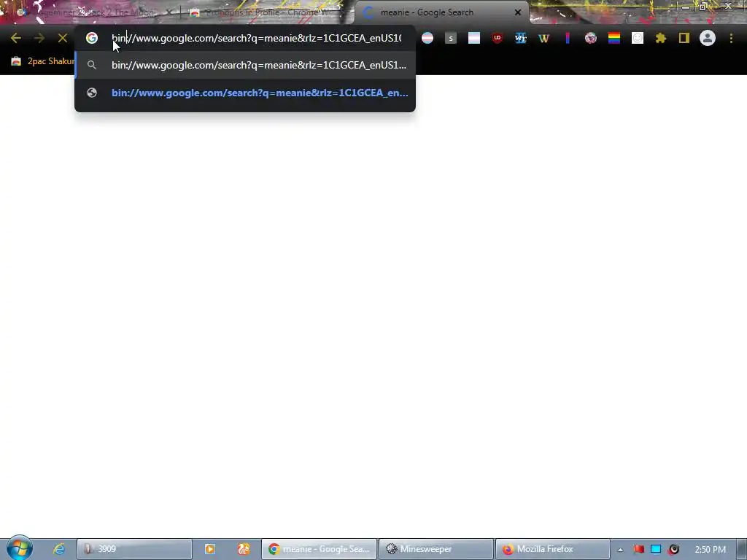This screenshot has height=560, width=747.
Task: Click inside the address bar URL text
Action: click(x=256, y=38)
